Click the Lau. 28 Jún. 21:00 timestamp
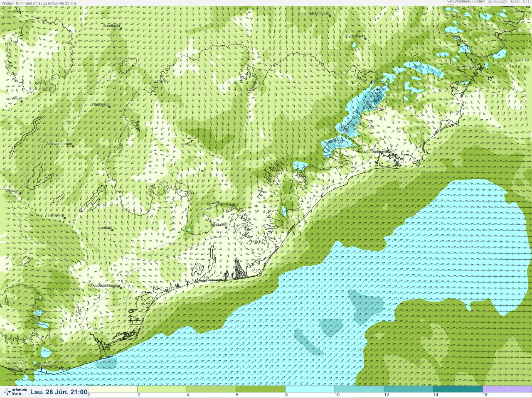Viewport: 532px width, 398px height. tap(59, 392)
